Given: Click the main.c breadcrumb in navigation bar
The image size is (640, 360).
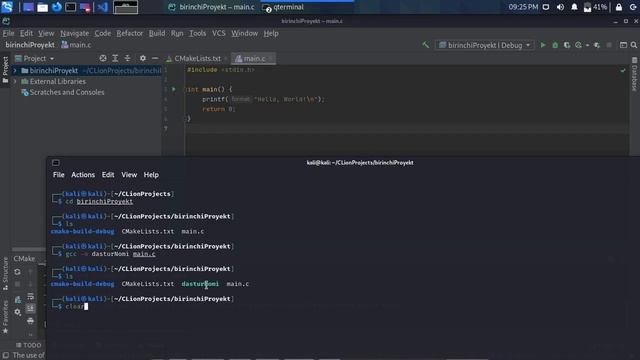Looking at the screenshot, I should (x=76, y=45).
